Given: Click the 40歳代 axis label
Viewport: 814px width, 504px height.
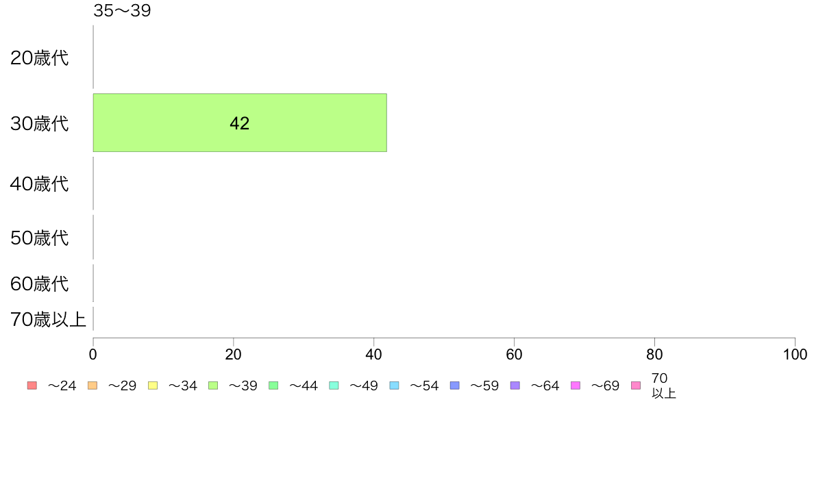Looking at the screenshot, I should (40, 184).
